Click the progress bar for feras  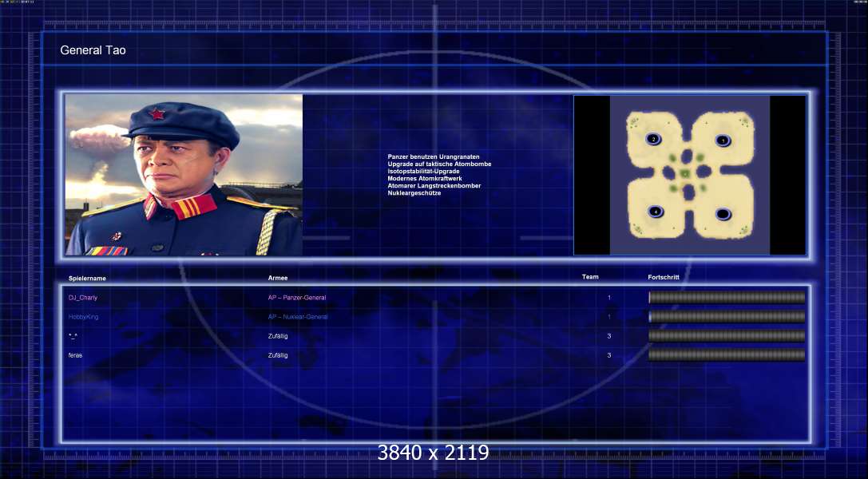727,355
